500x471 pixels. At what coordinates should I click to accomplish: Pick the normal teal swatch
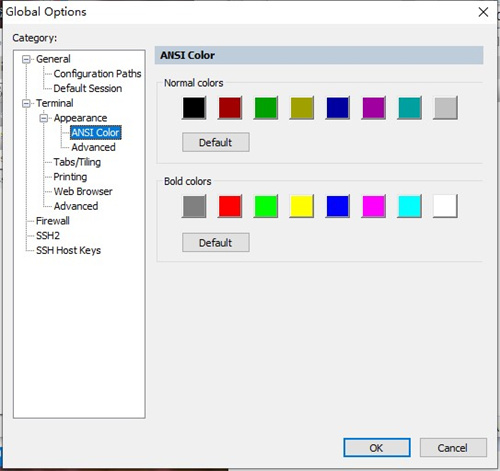pos(409,108)
